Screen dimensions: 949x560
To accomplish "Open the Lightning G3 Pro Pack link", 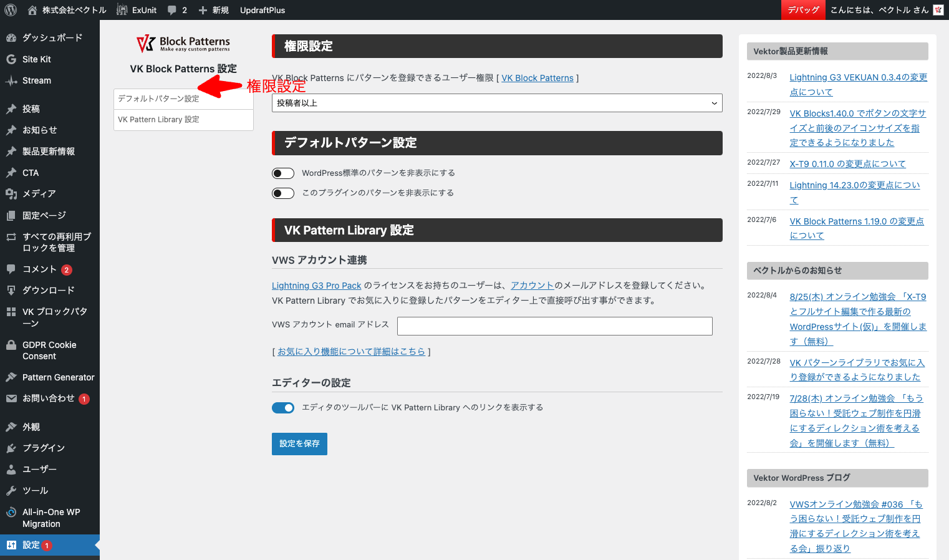I will (316, 285).
